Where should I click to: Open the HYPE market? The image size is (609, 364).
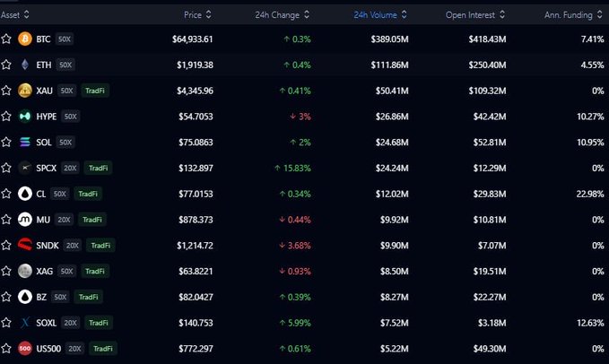coord(305,117)
